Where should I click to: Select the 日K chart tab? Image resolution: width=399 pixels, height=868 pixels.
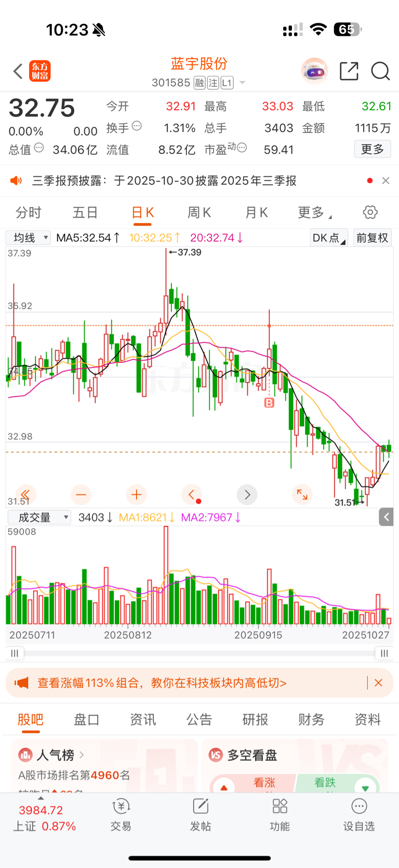pyautogui.click(x=142, y=212)
